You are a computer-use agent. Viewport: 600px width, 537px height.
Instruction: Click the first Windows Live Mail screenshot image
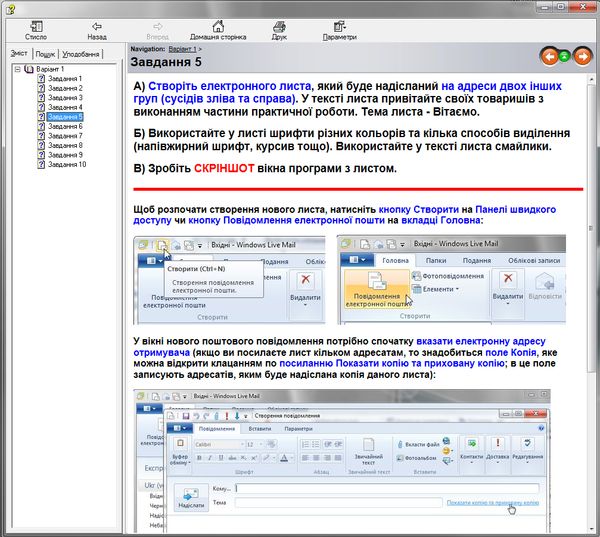[229, 280]
